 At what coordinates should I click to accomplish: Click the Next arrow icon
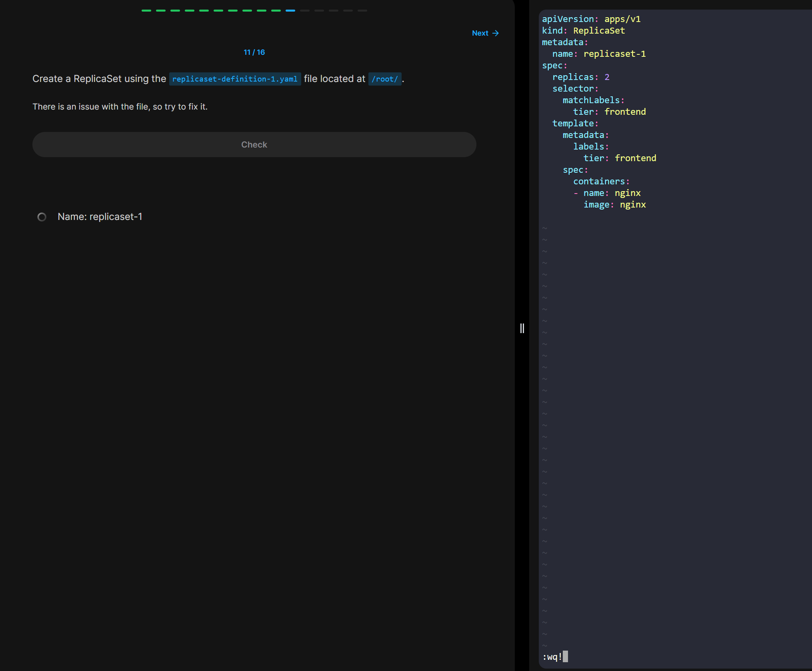[496, 33]
